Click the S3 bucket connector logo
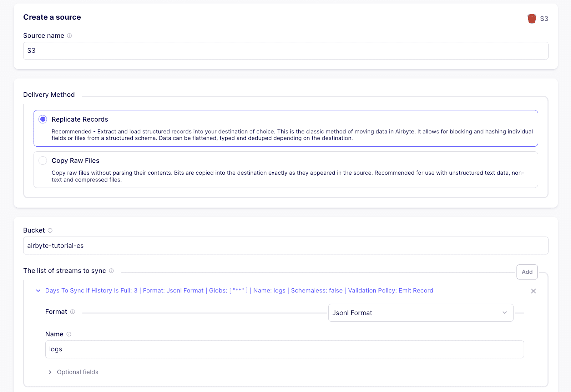Screen dimensions: 571x392 (531, 19)
